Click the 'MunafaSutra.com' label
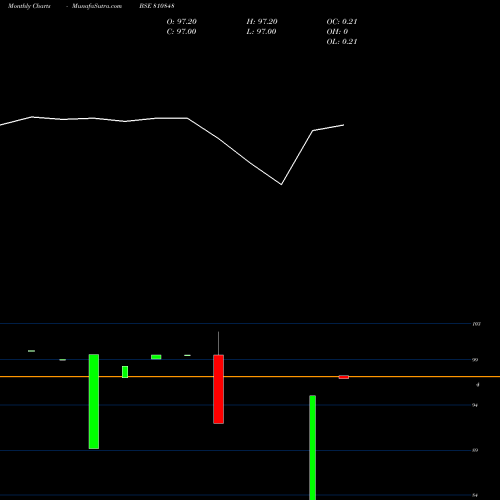This screenshot has height=500, width=500. tap(97, 6)
